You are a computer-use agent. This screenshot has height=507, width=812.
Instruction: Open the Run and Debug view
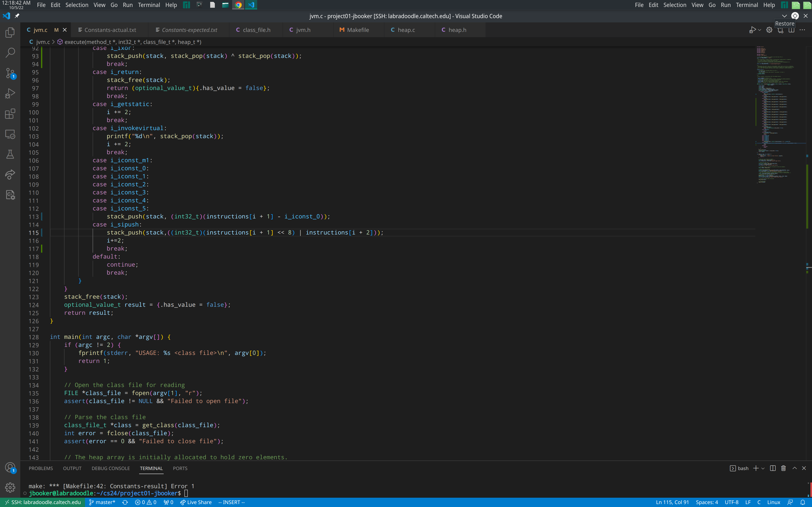coord(10,94)
